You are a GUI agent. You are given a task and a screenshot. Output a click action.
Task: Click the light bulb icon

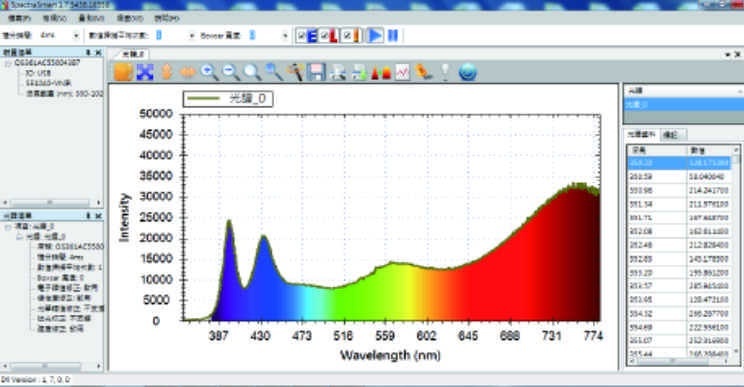pos(445,72)
